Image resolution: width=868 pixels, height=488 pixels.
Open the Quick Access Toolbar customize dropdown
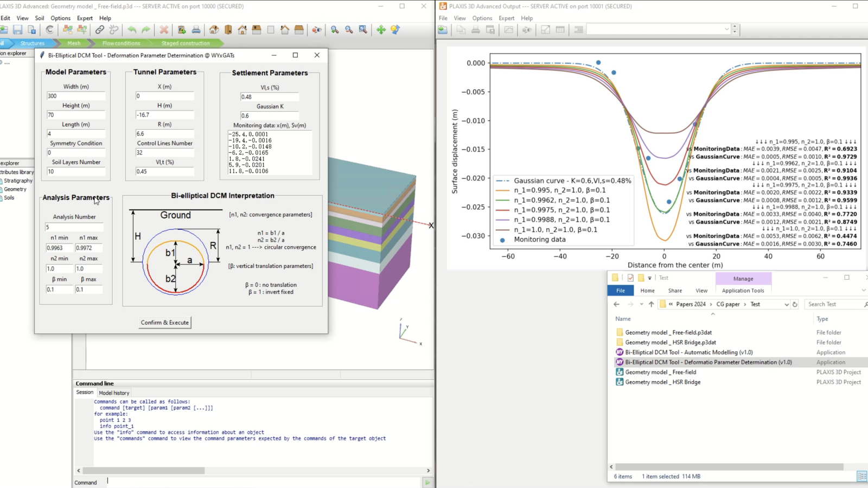(649, 278)
